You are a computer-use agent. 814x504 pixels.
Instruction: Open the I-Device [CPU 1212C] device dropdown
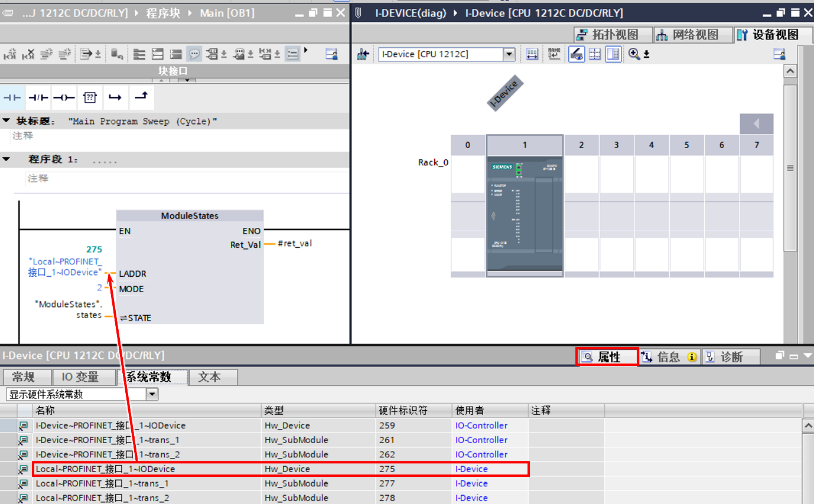point(509,54)
